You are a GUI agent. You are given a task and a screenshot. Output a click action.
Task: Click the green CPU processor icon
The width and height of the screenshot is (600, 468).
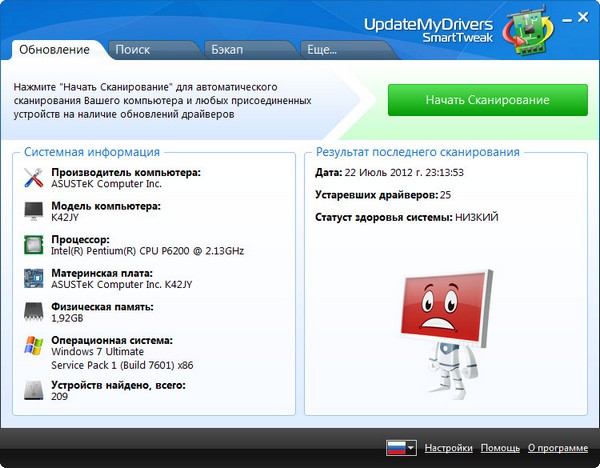(34, 245)
